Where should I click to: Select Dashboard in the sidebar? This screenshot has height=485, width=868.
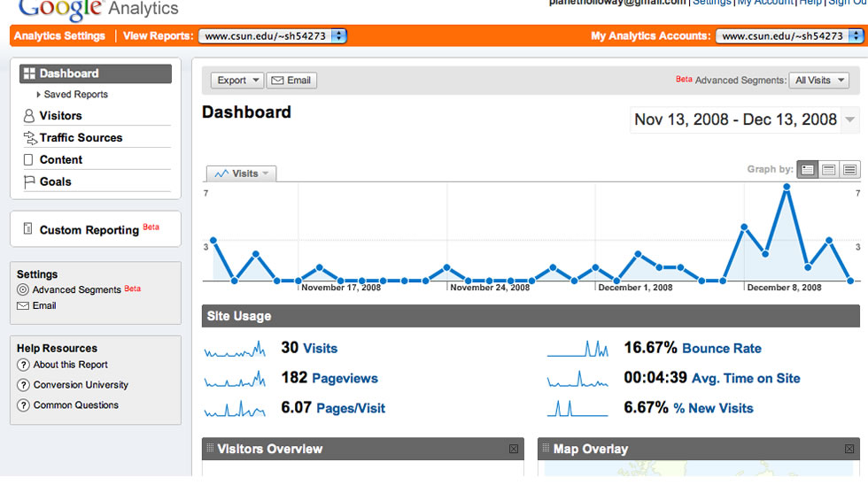pos(96,73)
